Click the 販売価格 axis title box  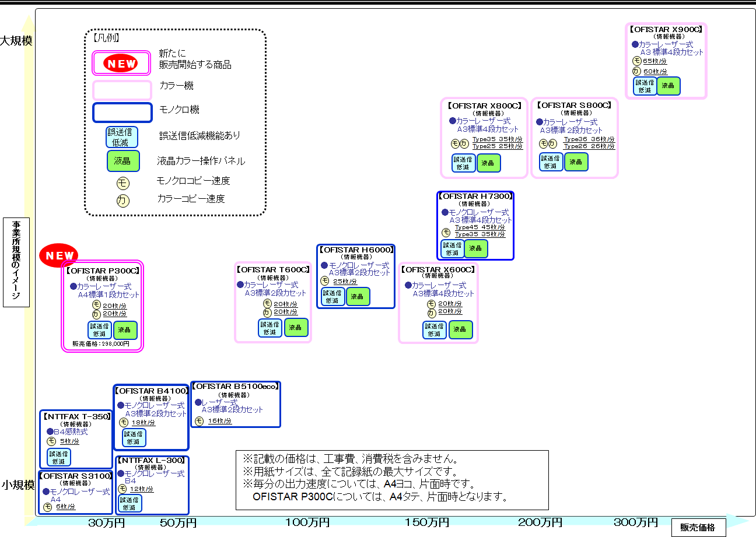(698, 528)
